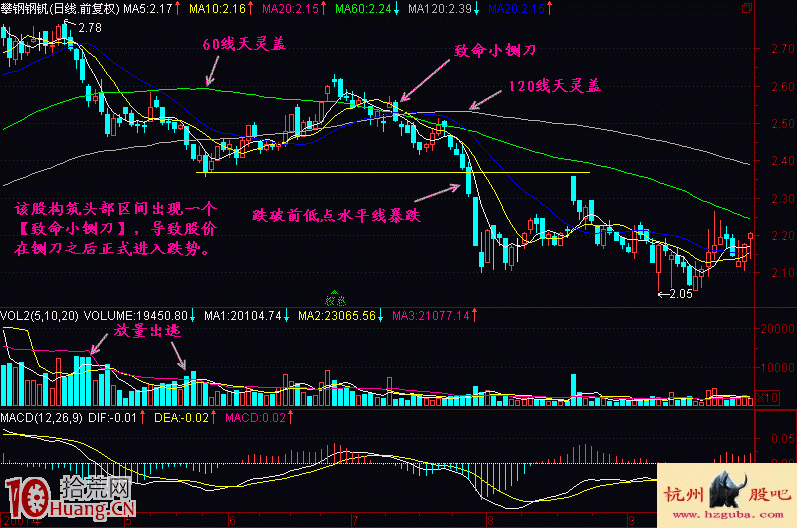This screenshot has height=528, width=797.
Task: Click the X10 volume scale box
Action: [768, 397]
